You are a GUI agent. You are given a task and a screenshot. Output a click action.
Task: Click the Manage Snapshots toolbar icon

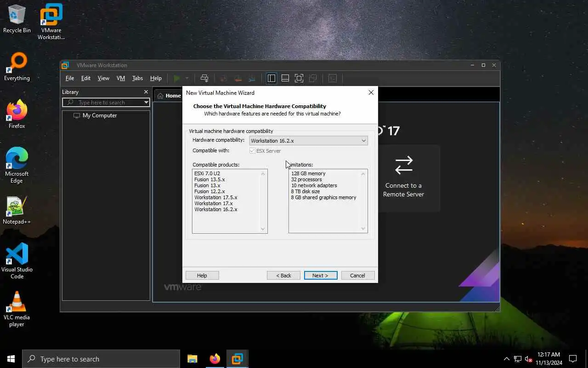click(252, 78)
